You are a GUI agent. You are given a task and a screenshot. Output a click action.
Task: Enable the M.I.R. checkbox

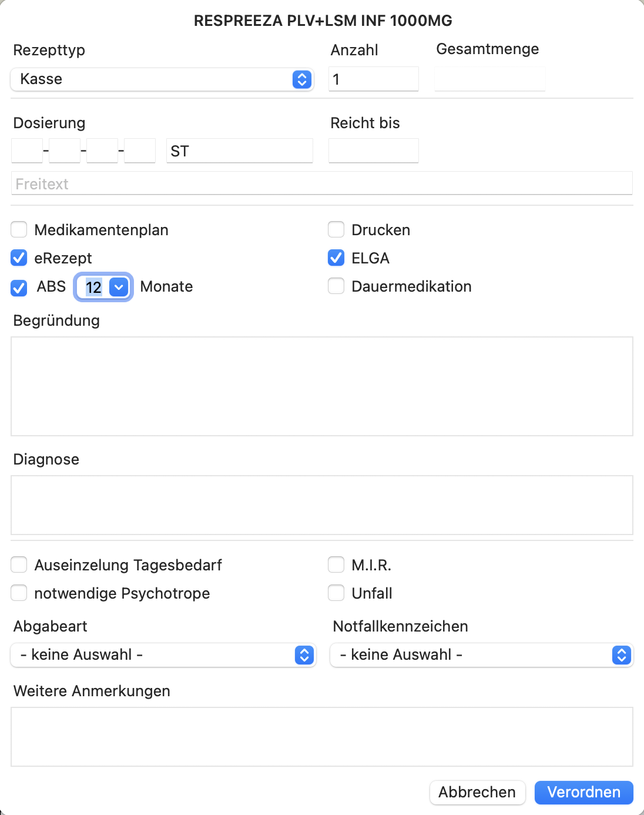(x=336, y=565)
